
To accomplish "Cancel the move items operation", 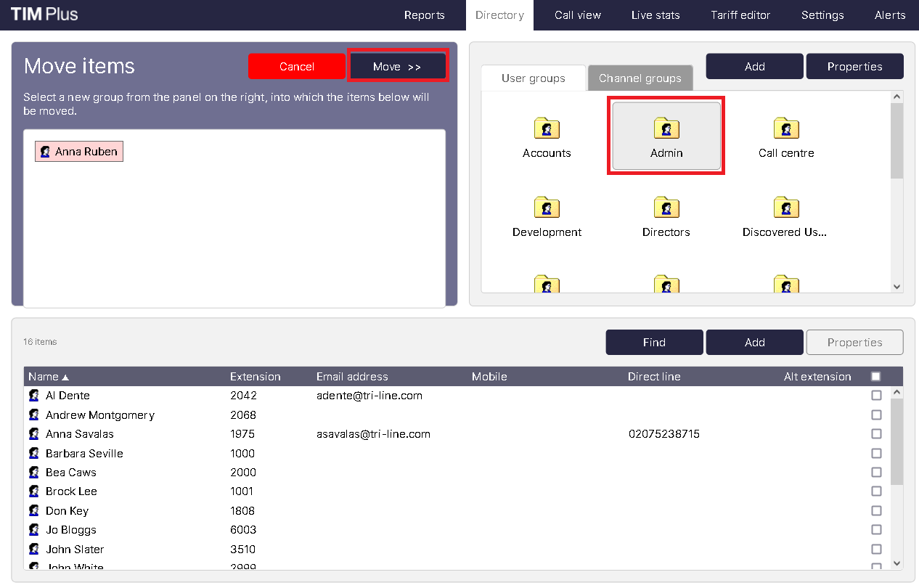I will (296, 67).
